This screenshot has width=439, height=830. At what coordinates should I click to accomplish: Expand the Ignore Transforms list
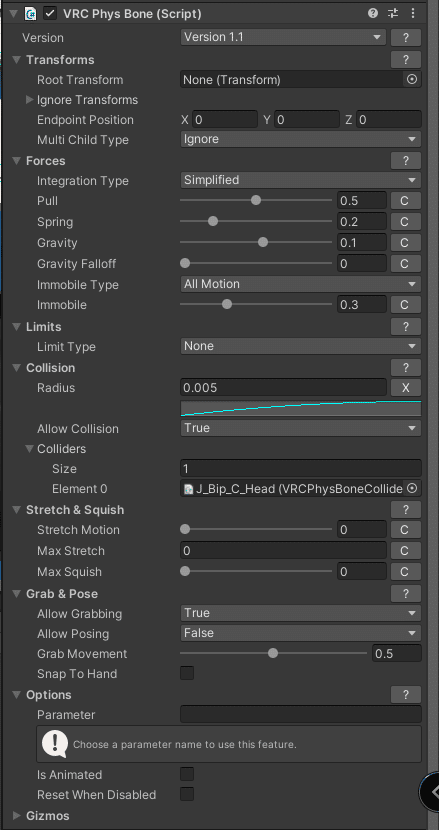[30, 100]
